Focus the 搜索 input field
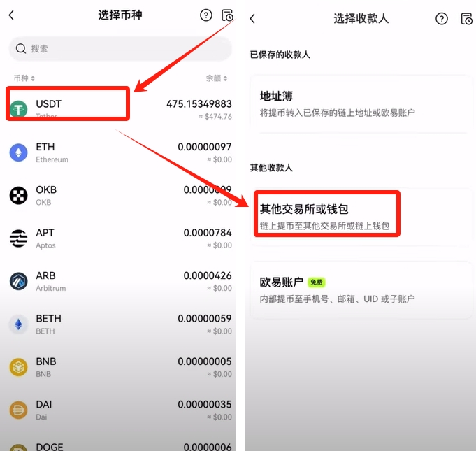The width and height of the screenshot is (476, 451). [120, 48]
